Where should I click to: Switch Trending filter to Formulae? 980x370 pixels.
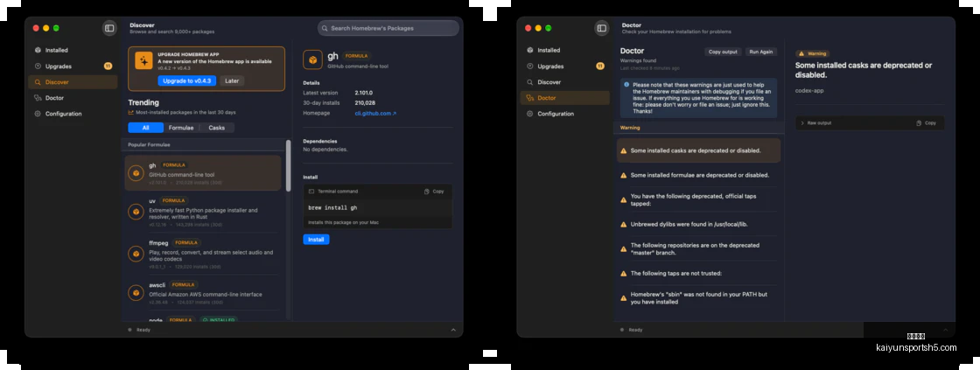pyautogui.click(x=181, y=128)
